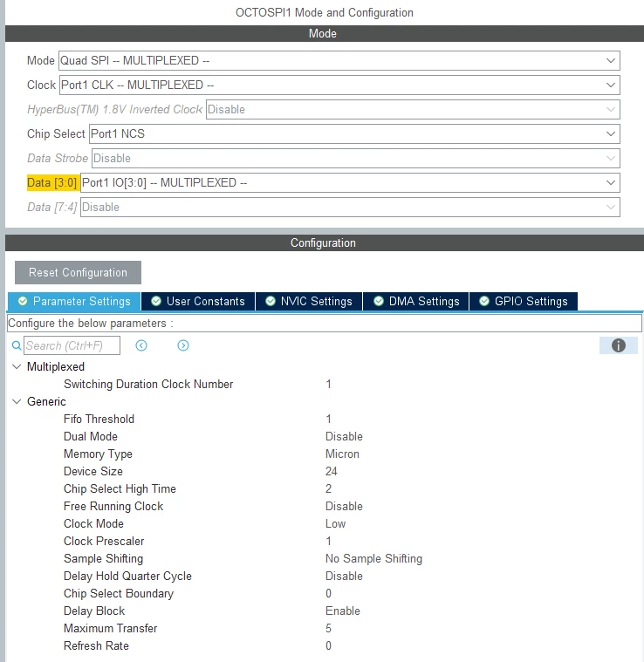Click the search magnifier icon

coord(17,345)
